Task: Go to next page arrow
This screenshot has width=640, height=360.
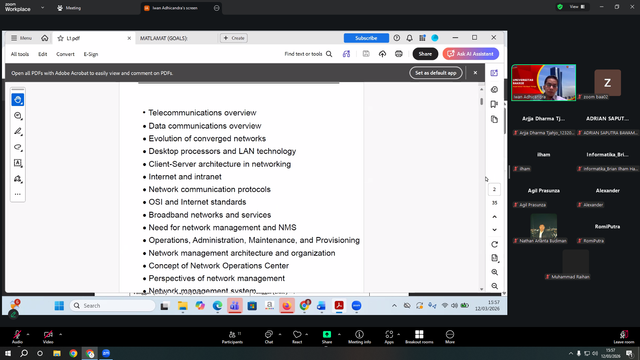Action: tap(494, 230)
